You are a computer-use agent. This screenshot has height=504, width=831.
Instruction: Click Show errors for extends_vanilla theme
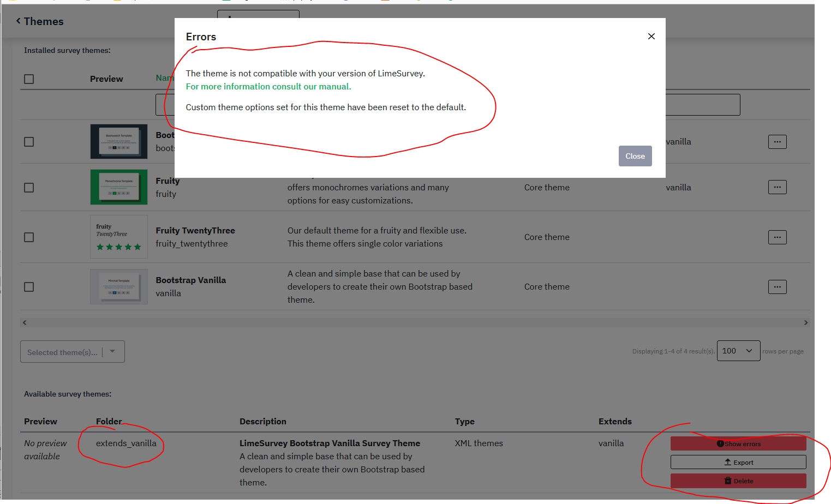pyautogui.click(x=738, y=444)
